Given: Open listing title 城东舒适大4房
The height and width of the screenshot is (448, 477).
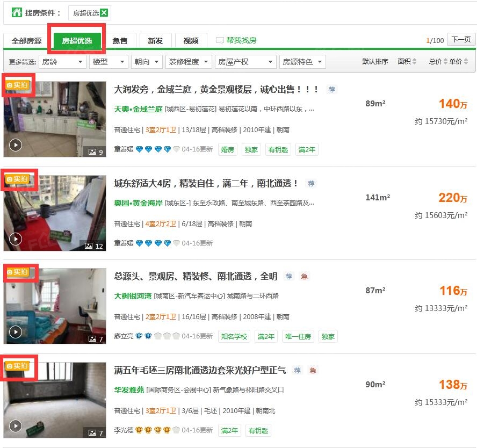Looking at the screenshot, I should coord(206,183).
